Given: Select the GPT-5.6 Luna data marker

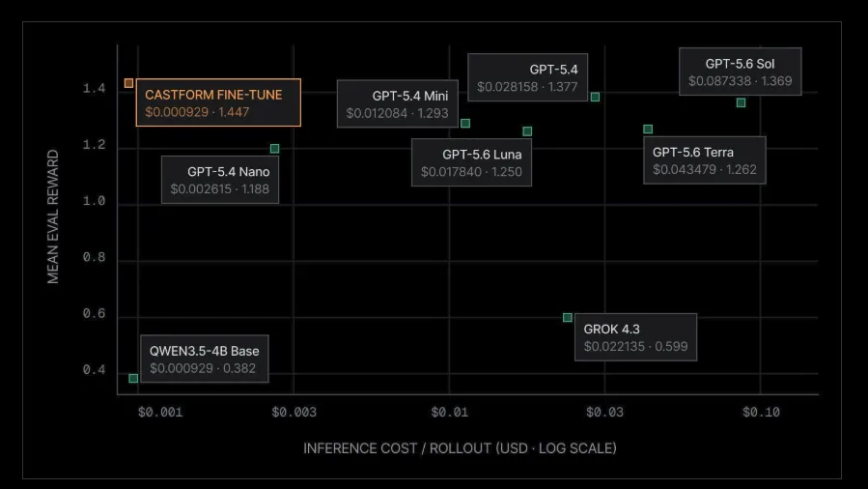Looking at the screenshot, I should (x=527, y=131).
